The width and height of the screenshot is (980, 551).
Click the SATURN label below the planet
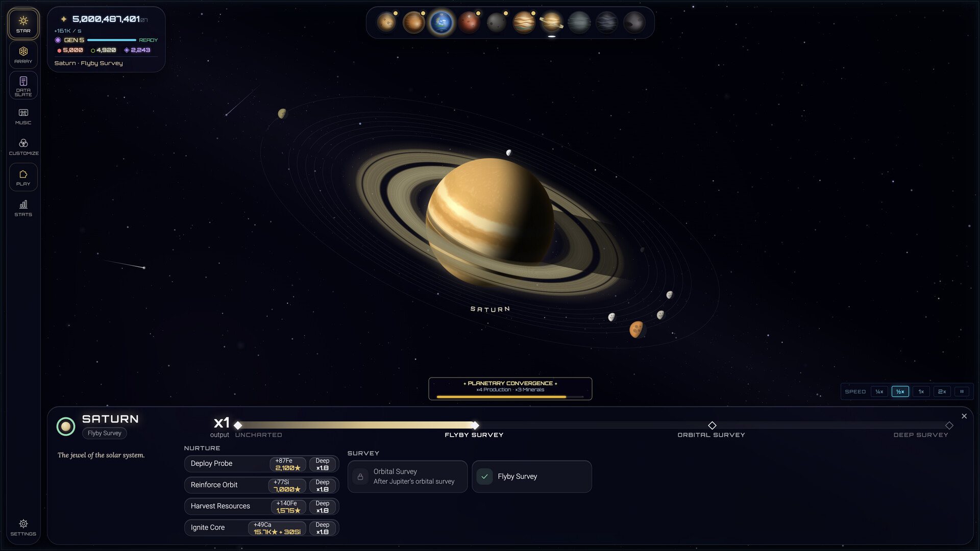click(x=490, y=309)
